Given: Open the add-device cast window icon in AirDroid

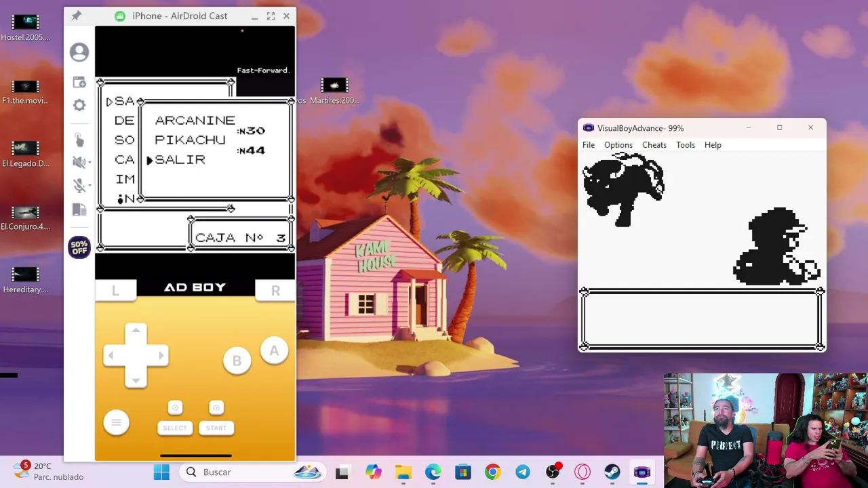Looking at the screenshot, I should (79, 82).
